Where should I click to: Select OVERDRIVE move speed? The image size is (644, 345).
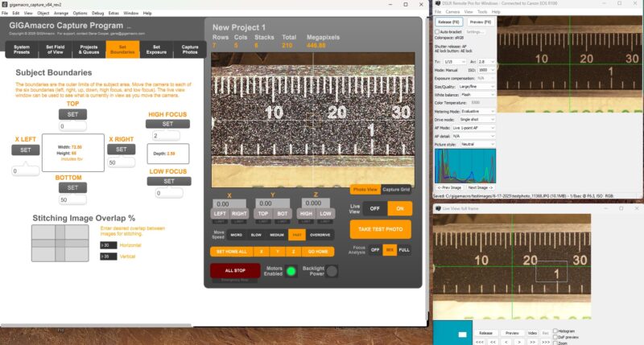(x=320, y=235)
